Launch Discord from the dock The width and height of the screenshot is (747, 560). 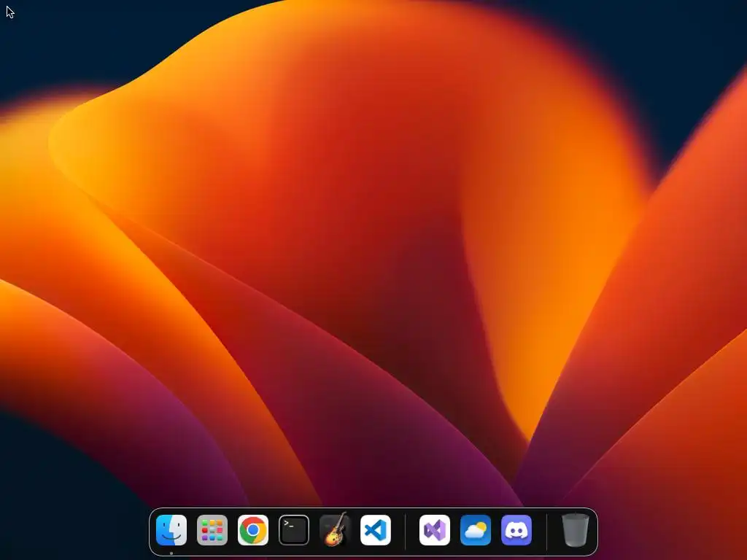(x=516, y=530)
